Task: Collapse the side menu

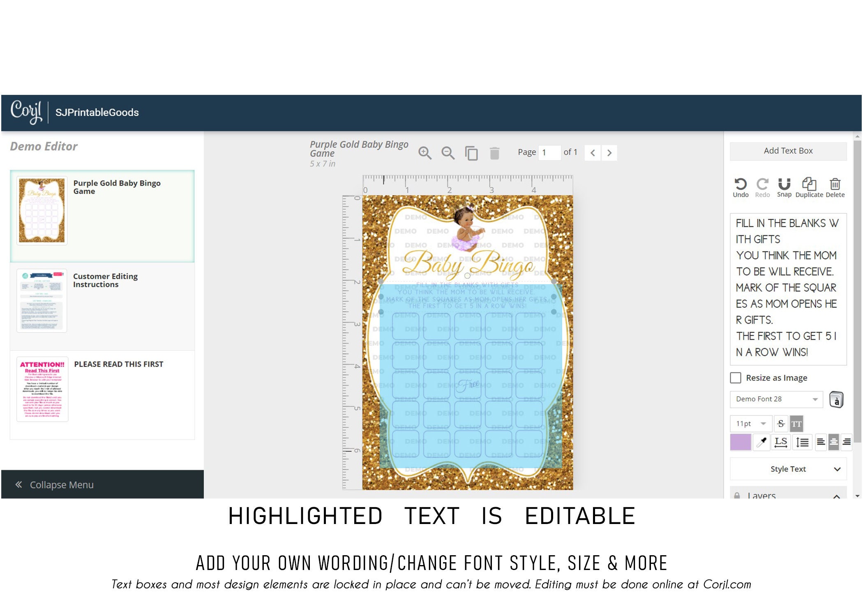Action: click(x=102, y=485)
